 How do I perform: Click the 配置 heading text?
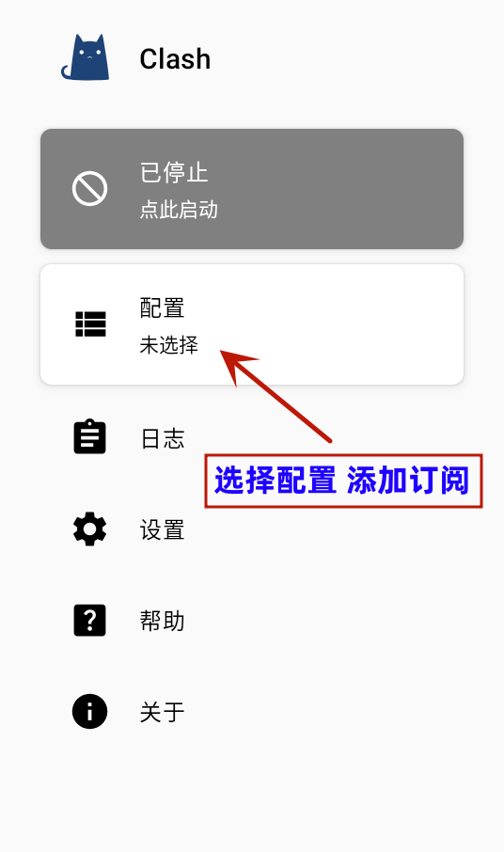[163, 308]
